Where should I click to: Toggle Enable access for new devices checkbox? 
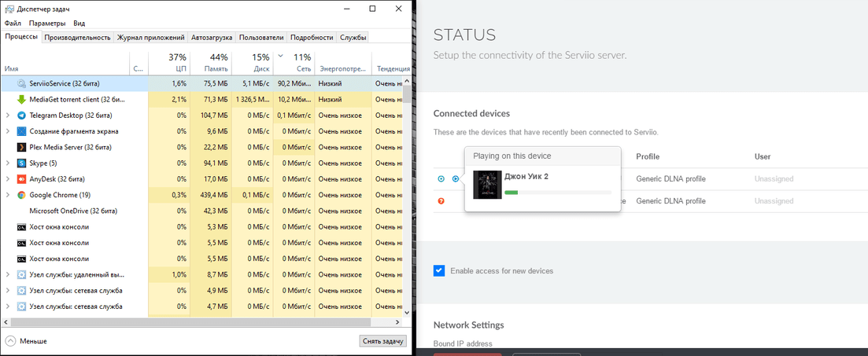(439, 271)
